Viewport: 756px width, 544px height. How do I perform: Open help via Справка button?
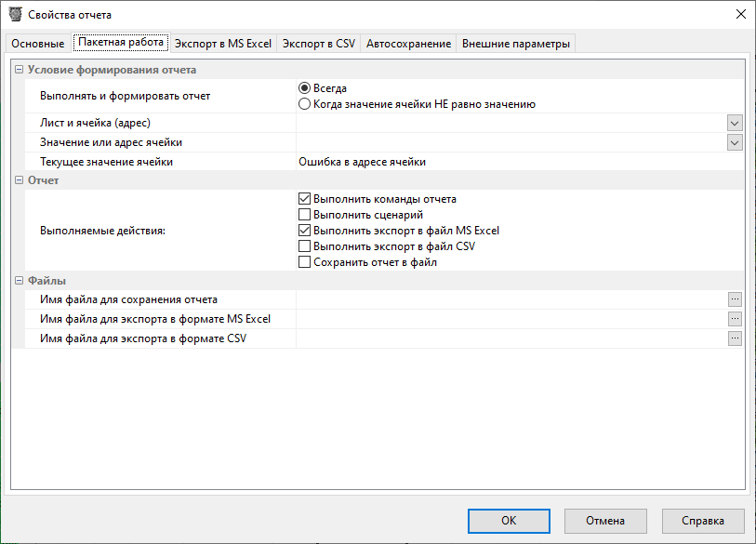703,521
